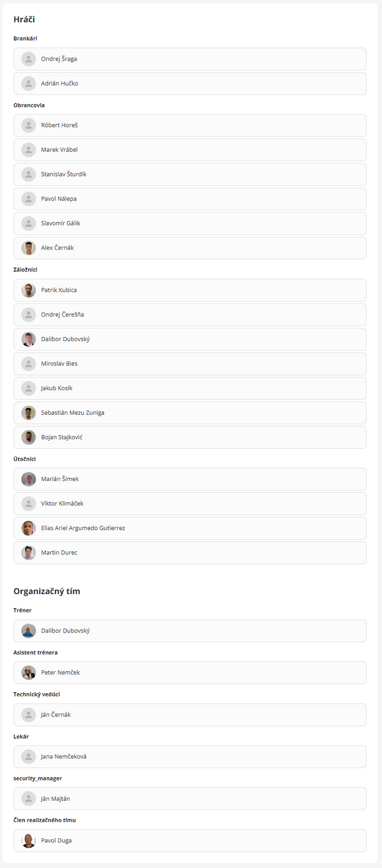Select Martin Durec in the forwards list
Screen dimensions: 382x868
(59, 552)
